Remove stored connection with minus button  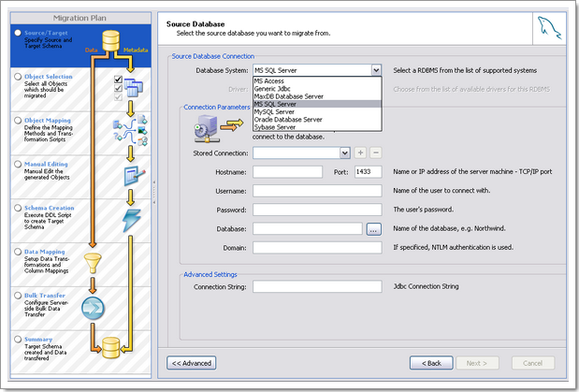point(375,152)
